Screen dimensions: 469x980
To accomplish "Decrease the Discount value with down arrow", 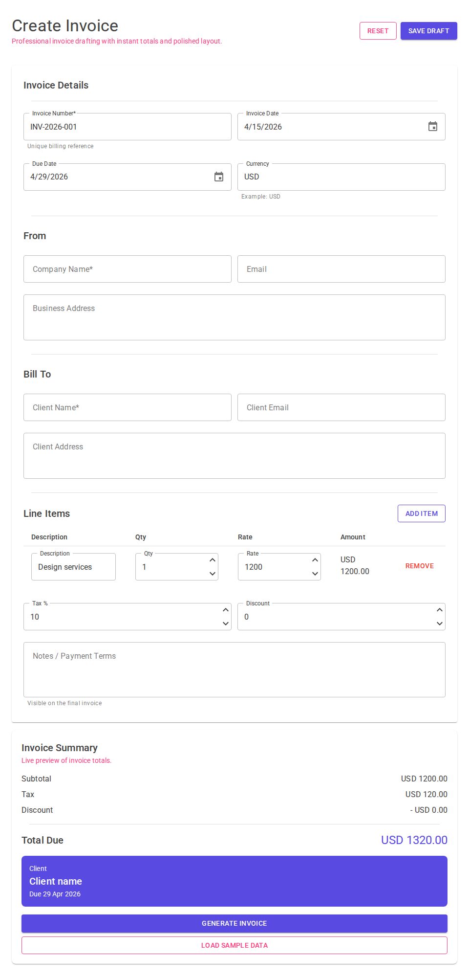I will pos(440,624).
